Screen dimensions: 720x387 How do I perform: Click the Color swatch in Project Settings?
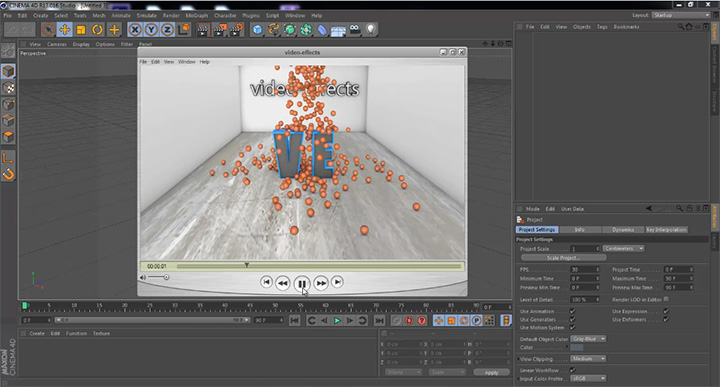577,348
